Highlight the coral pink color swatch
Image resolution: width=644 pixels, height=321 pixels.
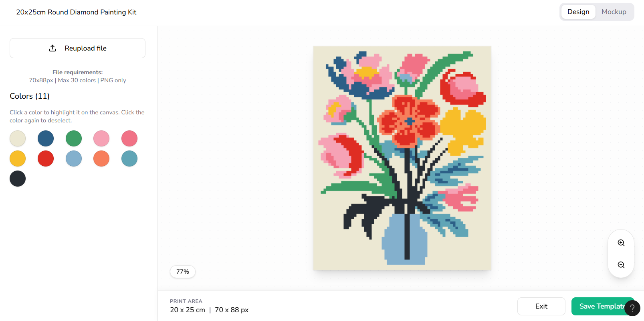point(129,138)
